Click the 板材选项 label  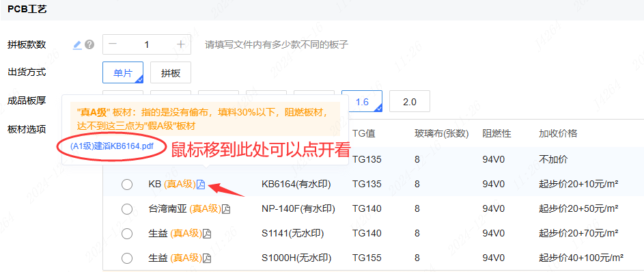[x=27, y=129]
